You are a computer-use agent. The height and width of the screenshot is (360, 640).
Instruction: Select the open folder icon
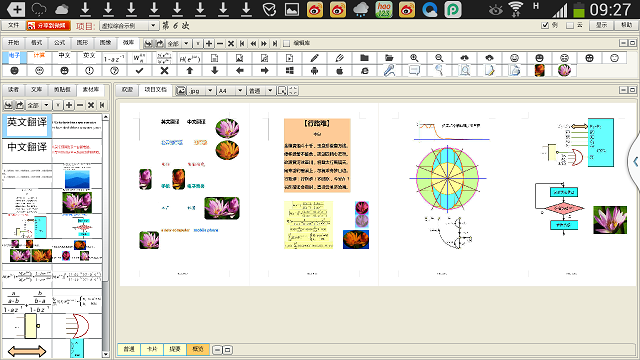coord(389,58)
